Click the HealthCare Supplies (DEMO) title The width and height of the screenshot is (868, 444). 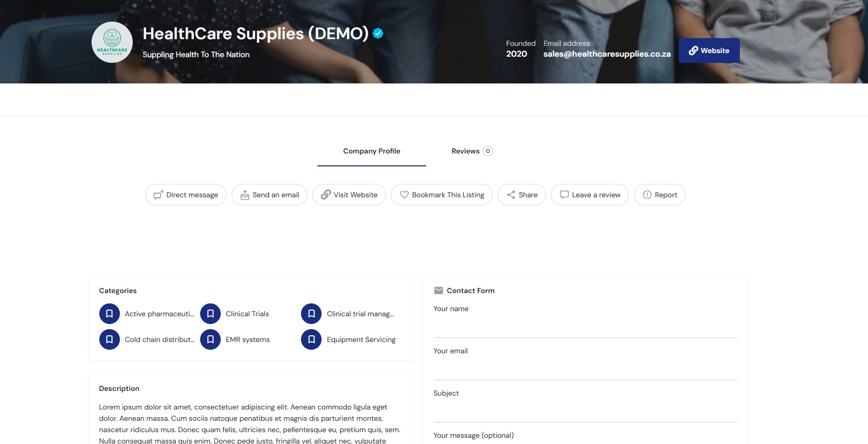click(x=256, y=33)
